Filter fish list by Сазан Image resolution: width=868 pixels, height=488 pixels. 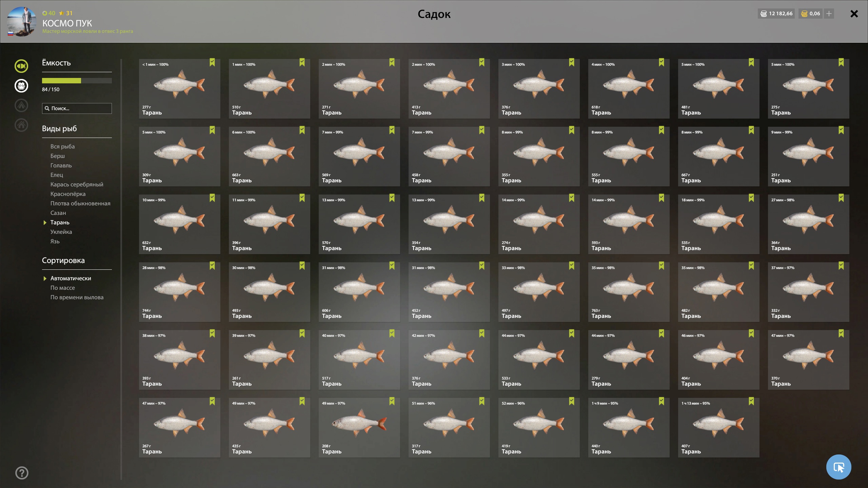58,213
